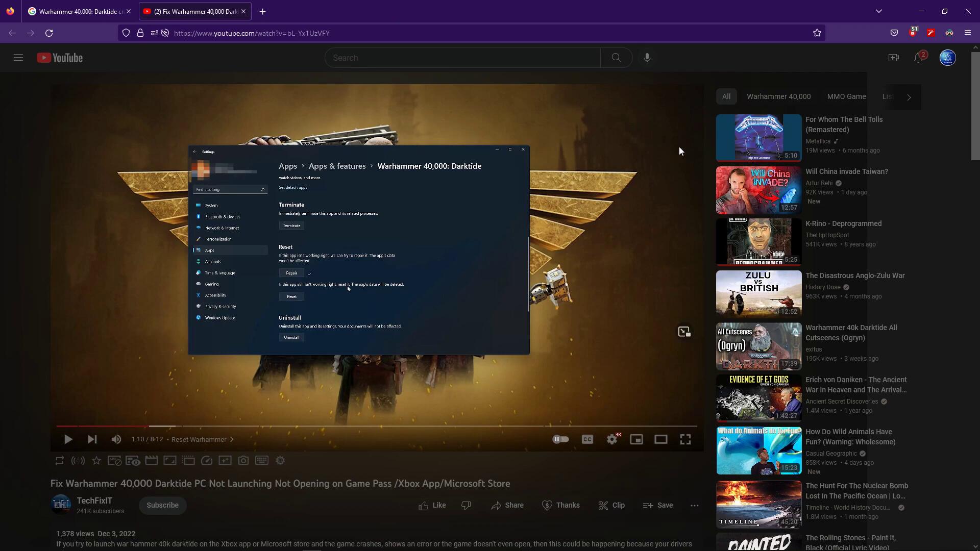This screenshot has width=980, height=551.
Task: Enter fullscreen mode in the video player
Action: pos(685,439)
